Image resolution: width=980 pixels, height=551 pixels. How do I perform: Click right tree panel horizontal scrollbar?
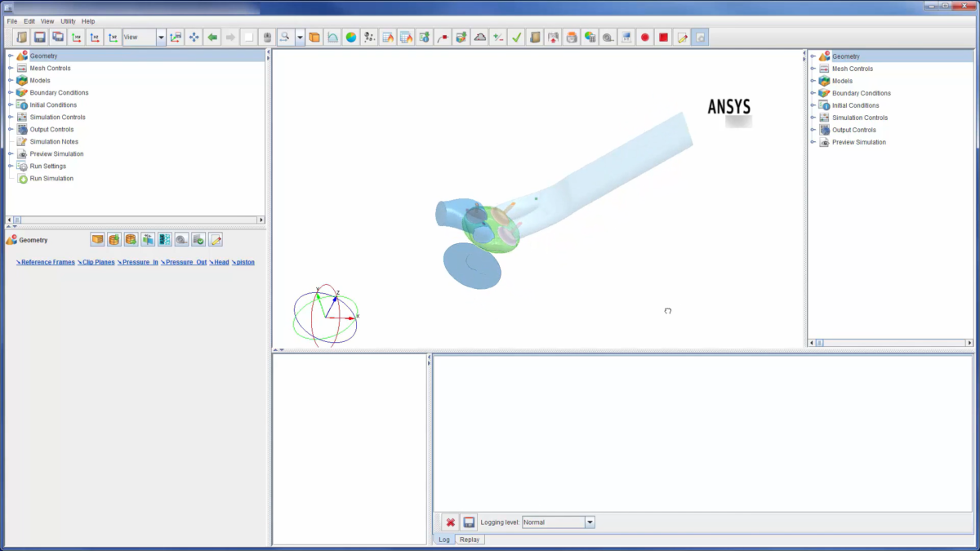[890, 343]
